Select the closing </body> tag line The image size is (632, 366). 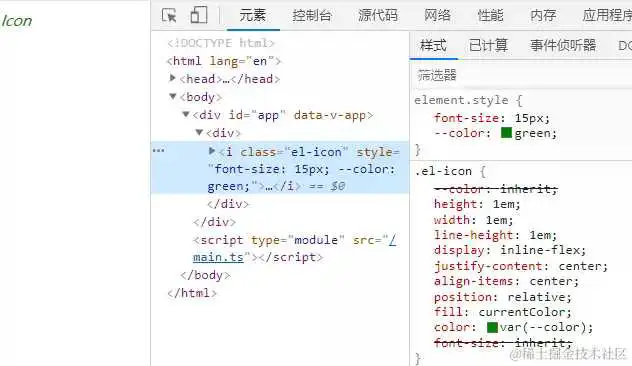[205, 275]
